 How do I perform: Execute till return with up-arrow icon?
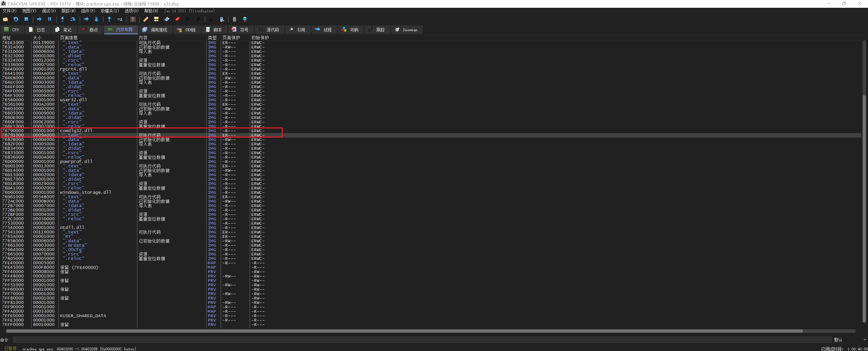109,19
